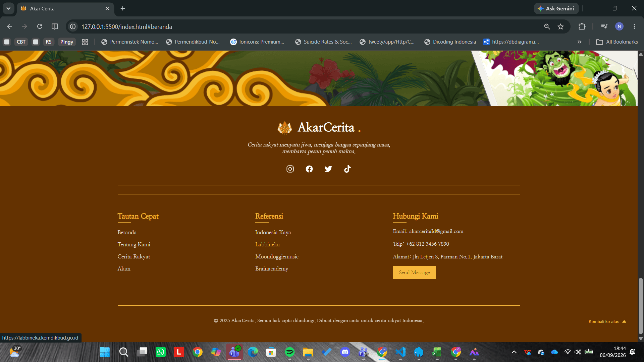This screenshot has width=644, height=362.
Task: Open the apps grid bookmark icon
Action: (85, 42)
